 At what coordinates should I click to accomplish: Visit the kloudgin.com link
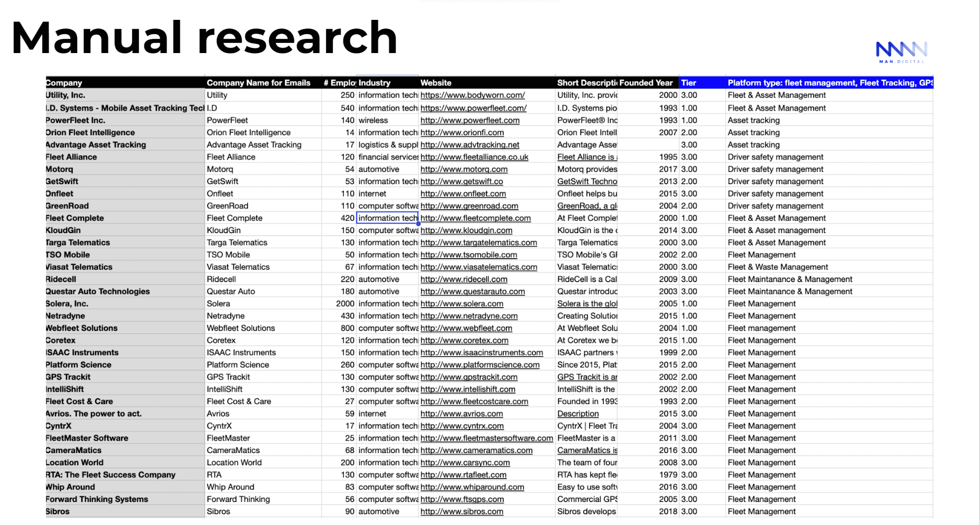466,231
